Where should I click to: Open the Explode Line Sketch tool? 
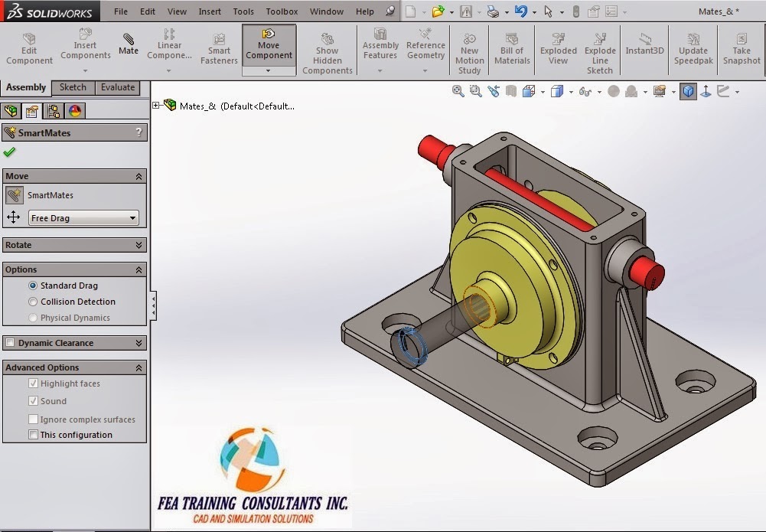pos(600,54)
